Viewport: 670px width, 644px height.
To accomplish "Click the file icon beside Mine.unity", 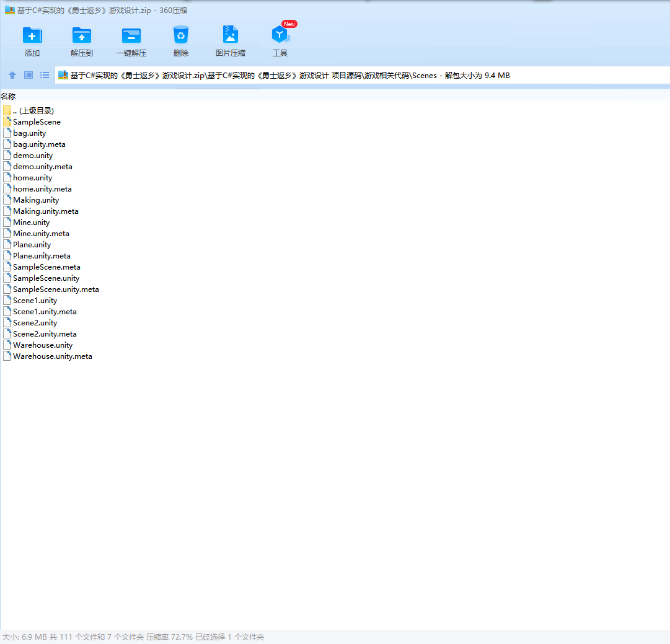I will (7, 223).
